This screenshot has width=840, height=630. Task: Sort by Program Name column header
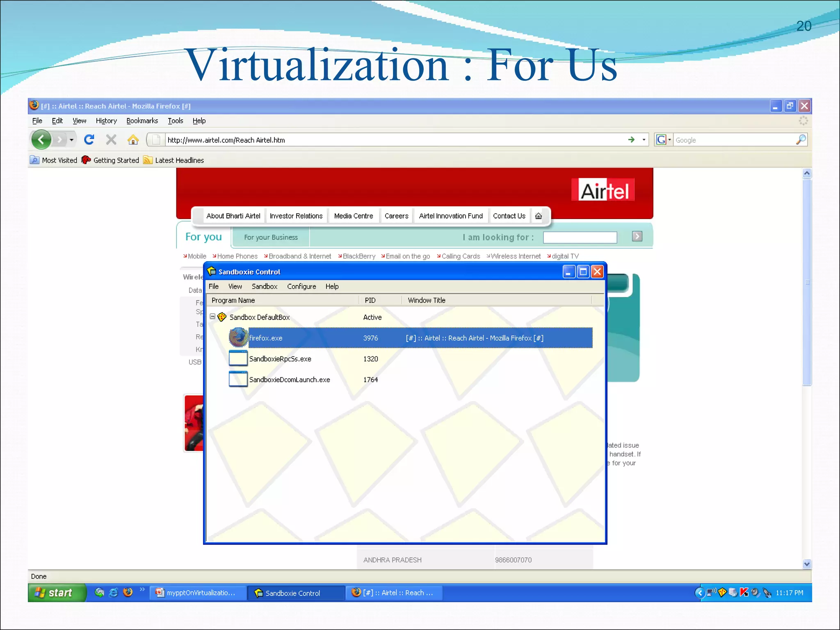(x=283, y=300)
